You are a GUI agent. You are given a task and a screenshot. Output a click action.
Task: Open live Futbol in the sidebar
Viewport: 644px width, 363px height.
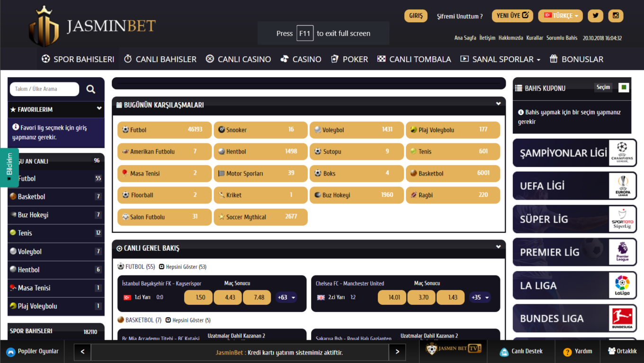[x=56, y=178]
